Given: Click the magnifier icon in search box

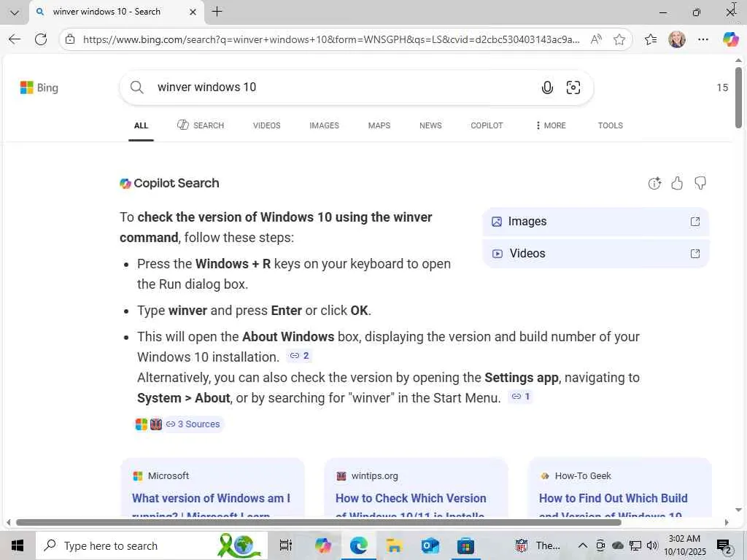Looking at the screenshot, I should click(x=136, y=87).
